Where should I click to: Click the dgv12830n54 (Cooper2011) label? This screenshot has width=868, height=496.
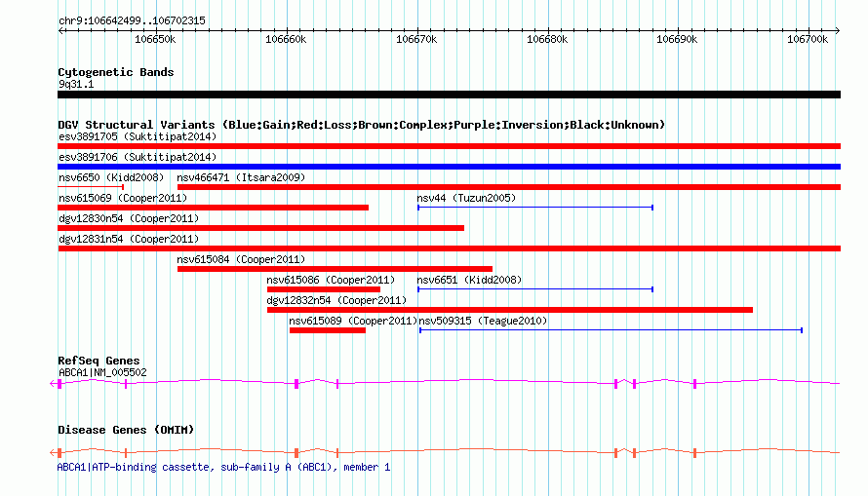point(129,218)
